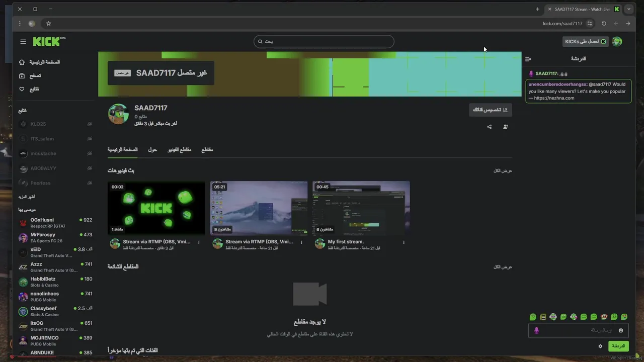Switch to the الصفحة الرئيسية channel tab
Screen dimensions: 644x362
click(x=122, y=150)
